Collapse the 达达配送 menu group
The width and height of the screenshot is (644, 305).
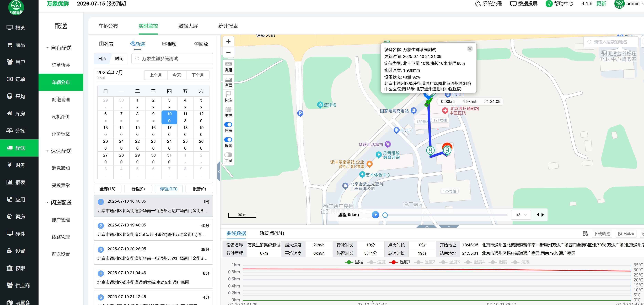[x=59, y=151]
